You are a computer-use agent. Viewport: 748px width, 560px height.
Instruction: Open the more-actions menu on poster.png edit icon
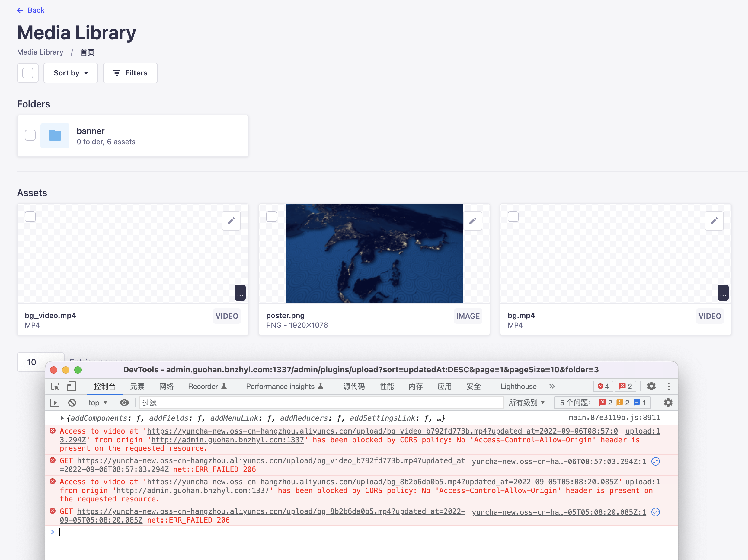point(473,221)
